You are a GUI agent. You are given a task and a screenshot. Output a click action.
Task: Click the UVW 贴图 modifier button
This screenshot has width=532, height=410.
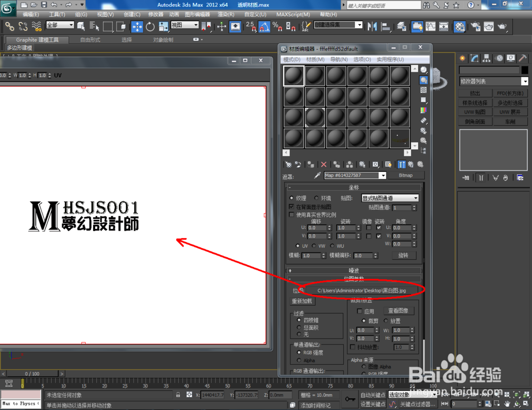[475, 112]
